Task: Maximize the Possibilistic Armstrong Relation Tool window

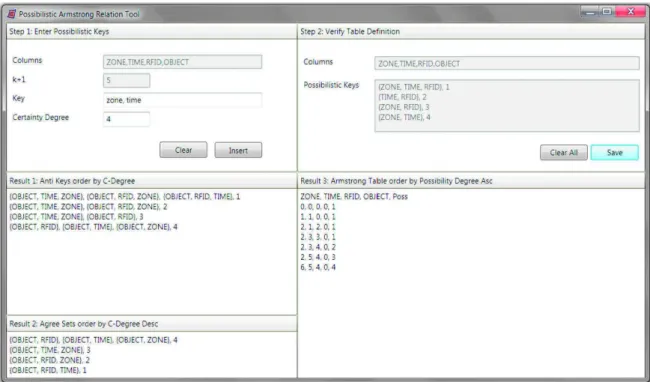Action: pyautogui.click(x=607, y=12)
